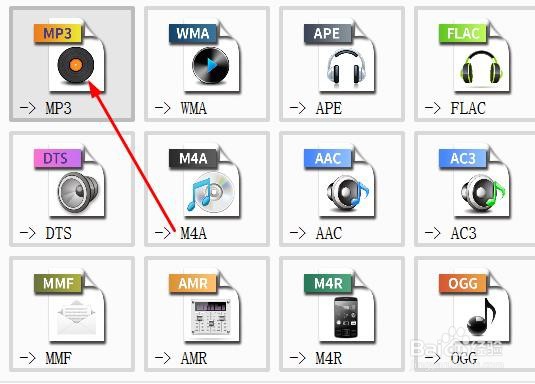
Task: Click the '-> M4A' label text
Action: 181,233
